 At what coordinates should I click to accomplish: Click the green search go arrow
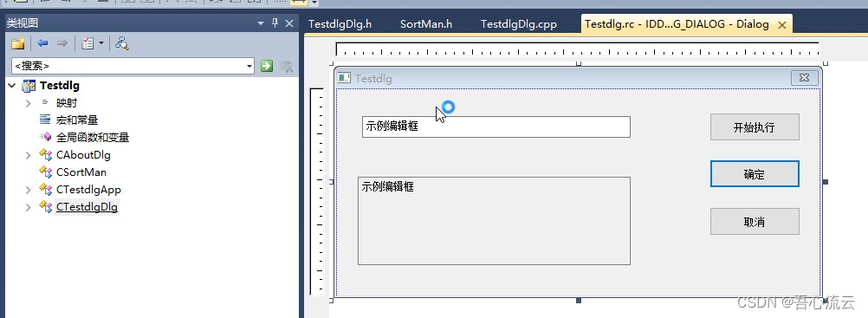tap(267, 66)
